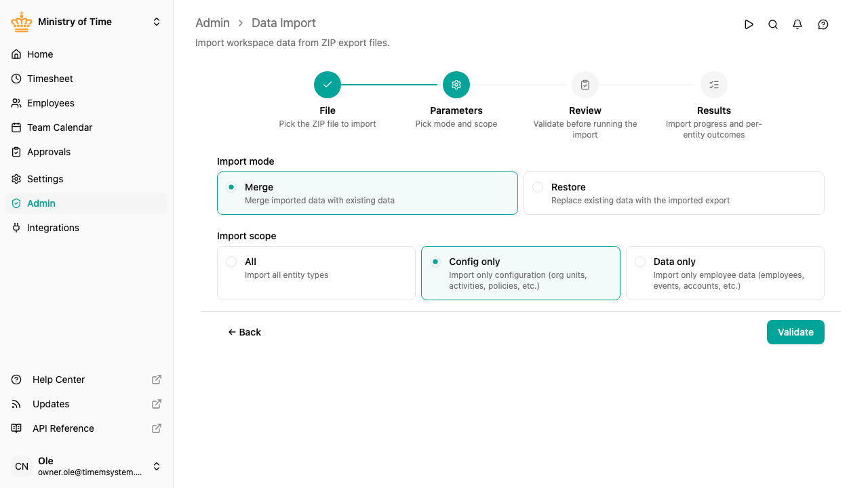This screenshot has width=868, height=488.
Task: Open the Approvals section
Action: pyautogui.click(x=86, y=152)
